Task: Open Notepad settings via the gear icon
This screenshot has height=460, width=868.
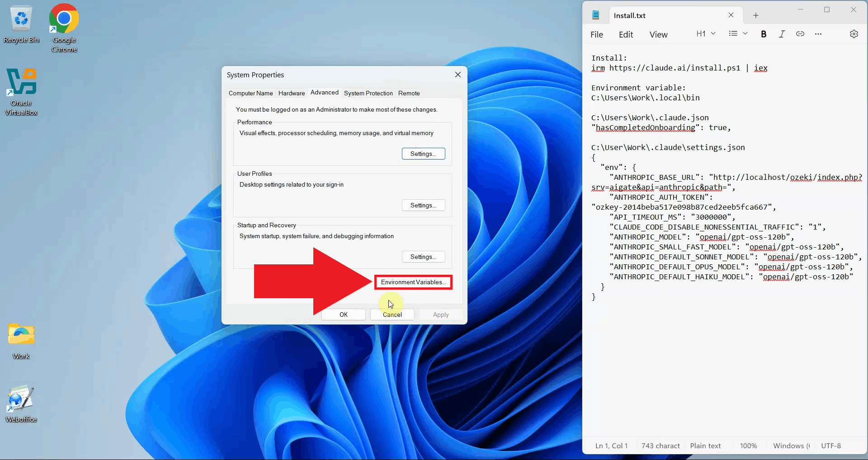Action: click(854, 34)
